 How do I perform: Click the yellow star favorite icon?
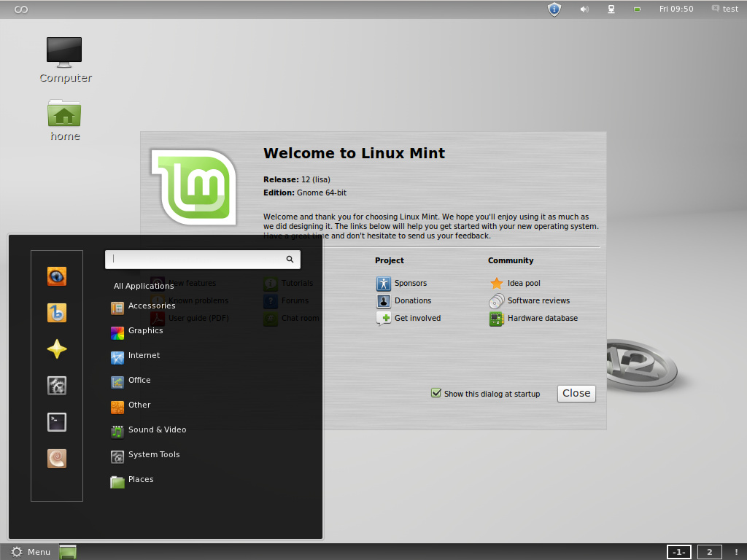(57, 349)
